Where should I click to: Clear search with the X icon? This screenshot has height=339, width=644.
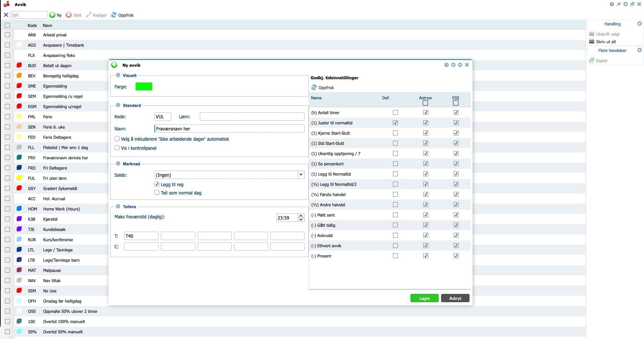6,15
